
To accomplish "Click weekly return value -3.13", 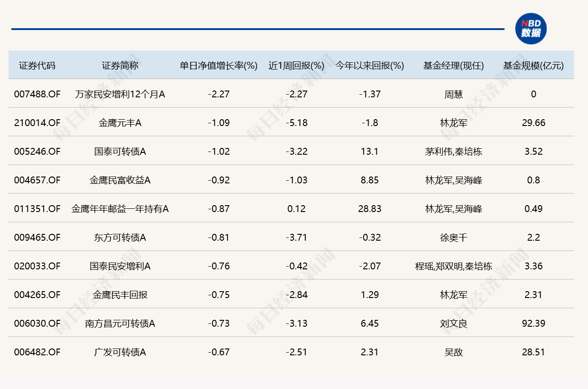I will (297, 323).
